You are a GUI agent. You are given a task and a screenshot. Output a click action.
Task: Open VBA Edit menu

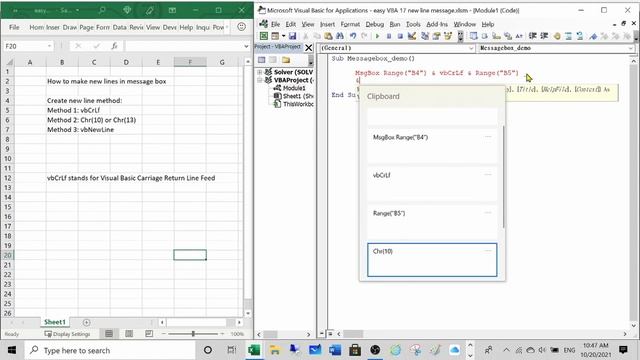pyautogui.click(x=291, y=24)
